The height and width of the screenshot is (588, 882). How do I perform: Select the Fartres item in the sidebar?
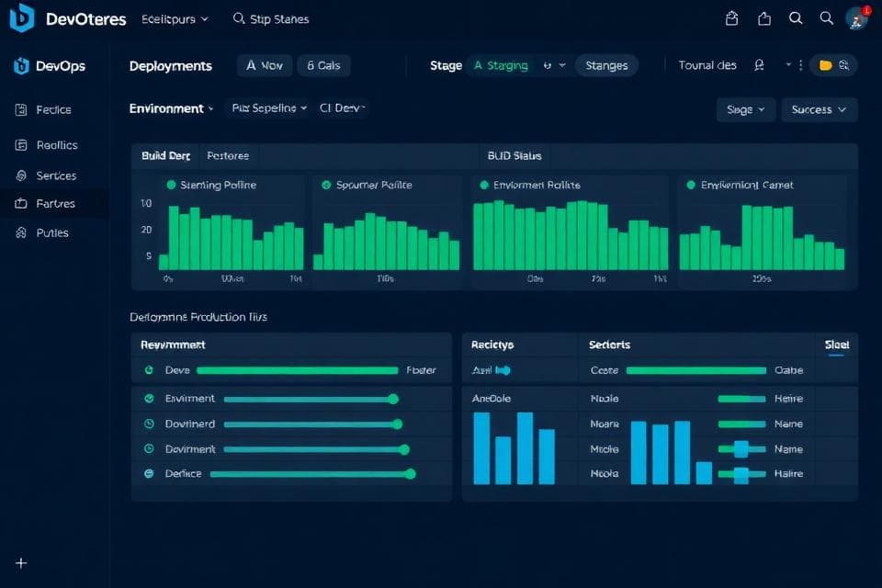click(52, 203)
